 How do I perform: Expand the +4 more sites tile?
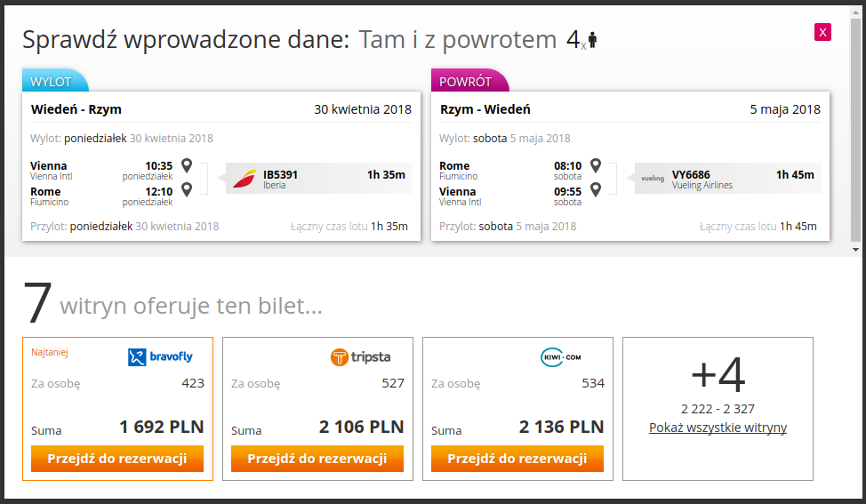(x=718, y=409)
